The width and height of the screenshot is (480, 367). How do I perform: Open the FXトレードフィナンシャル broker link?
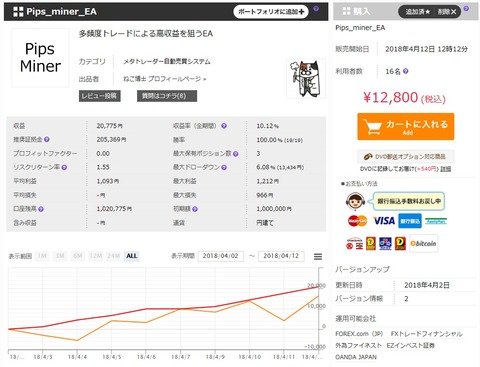coord(427,334)
